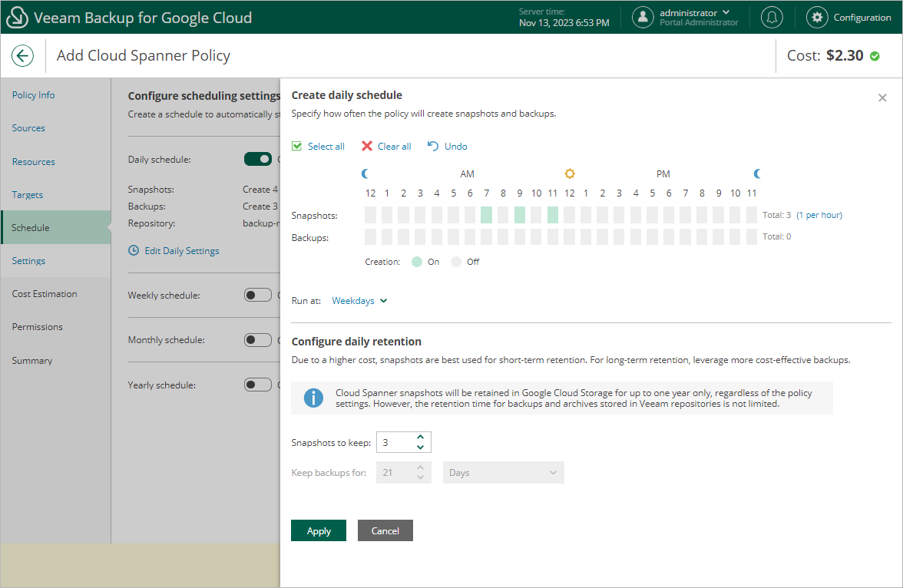The height and width of the screenshot is (588, 903).
Task: Toggle the 9 AM snapshot cell
Action: pos(519,215)
